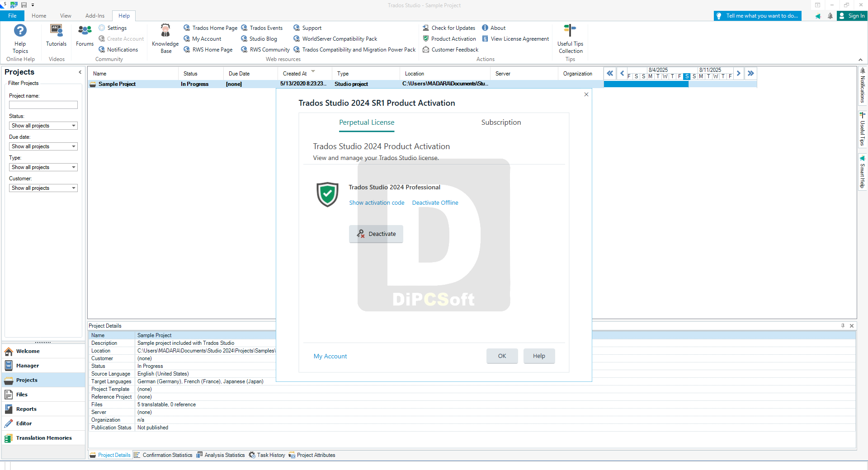Open Trados Compatibility and Migration Power Pack
The image size is (868, 470).
click(354, 50)
